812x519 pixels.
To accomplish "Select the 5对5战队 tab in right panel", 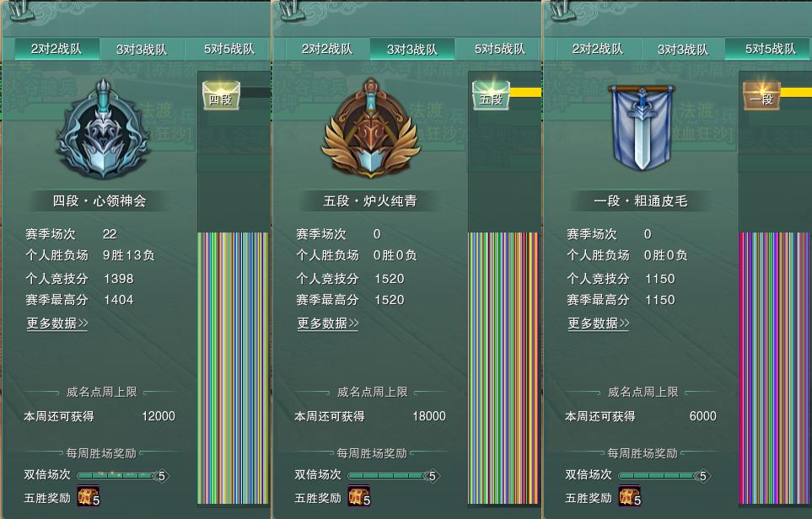I will (x=768, y=49).
